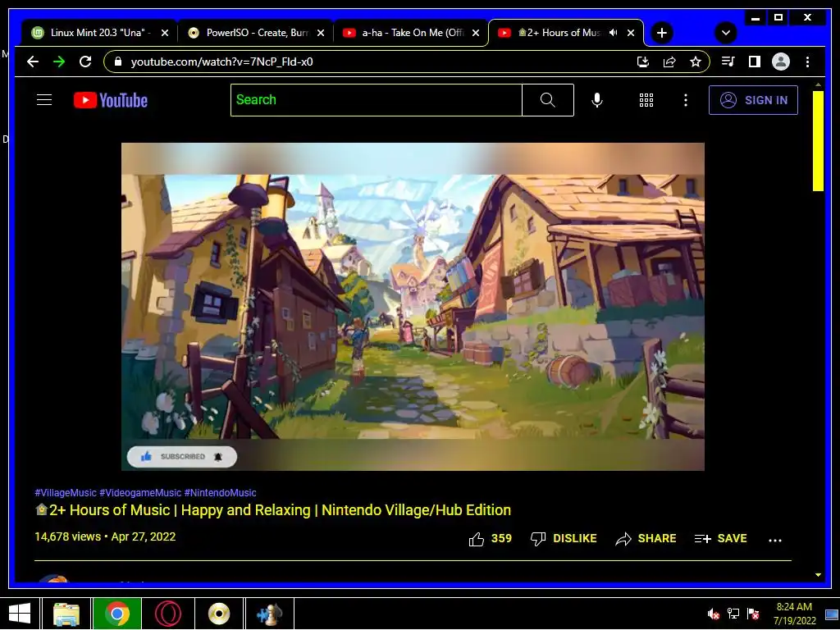Open the chess app taskbar icon
The height and width of the screenshot is (630, 840).
click(x=269, y=614)
